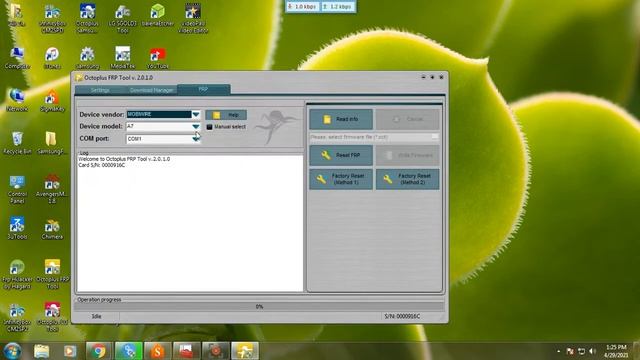Switch to the Settings tab

click(x=100, y=90)
